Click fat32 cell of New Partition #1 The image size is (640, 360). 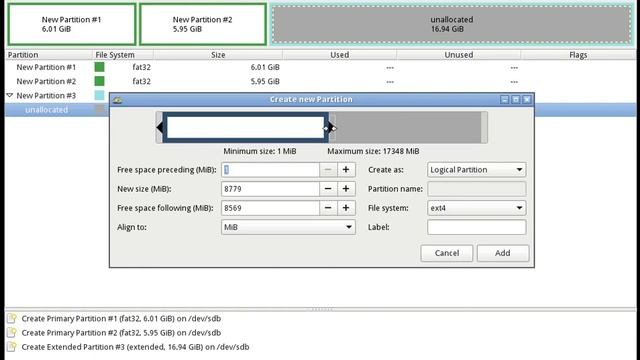pyautogui.click(x=141, y=67)
